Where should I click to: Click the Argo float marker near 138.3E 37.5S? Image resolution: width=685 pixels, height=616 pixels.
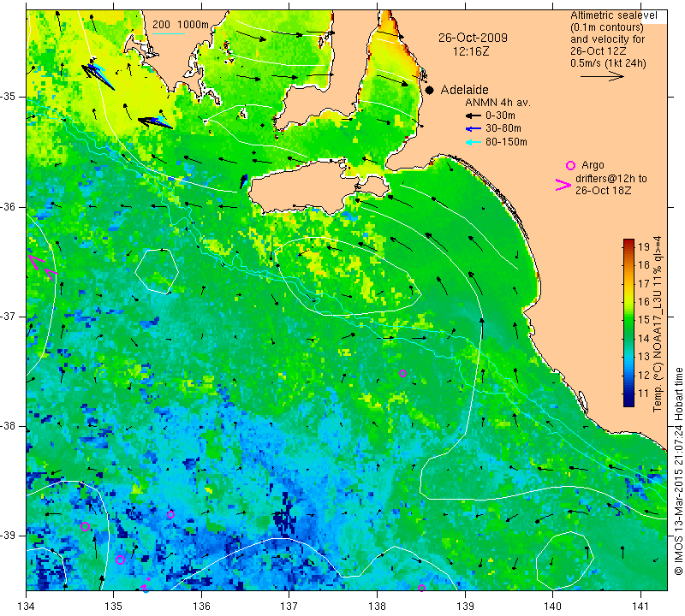(402, 373)
